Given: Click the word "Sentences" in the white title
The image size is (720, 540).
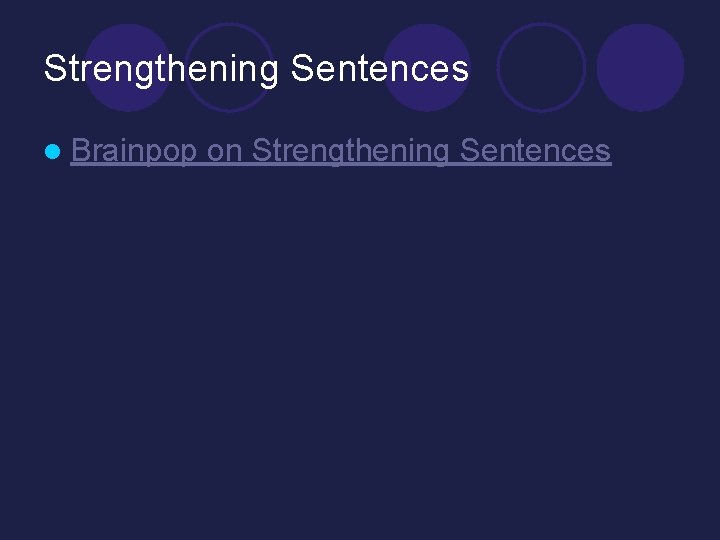Looking at the screenshot, I should [380, 68].
